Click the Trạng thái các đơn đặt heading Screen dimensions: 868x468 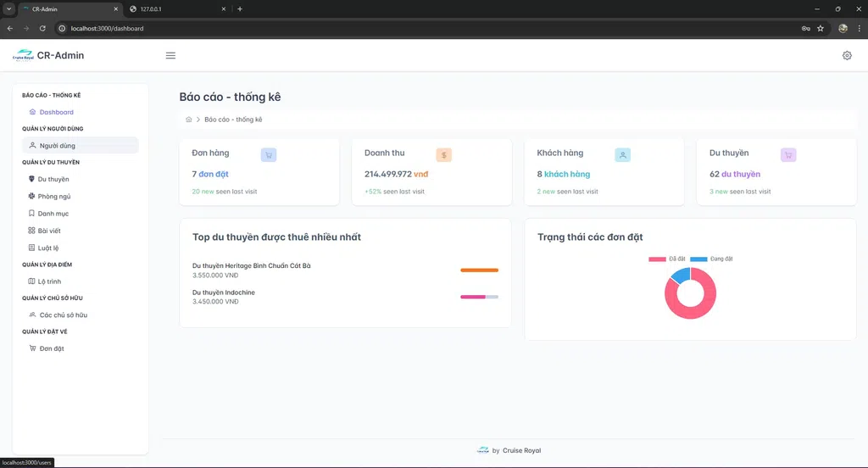click(x=590, y=237)
